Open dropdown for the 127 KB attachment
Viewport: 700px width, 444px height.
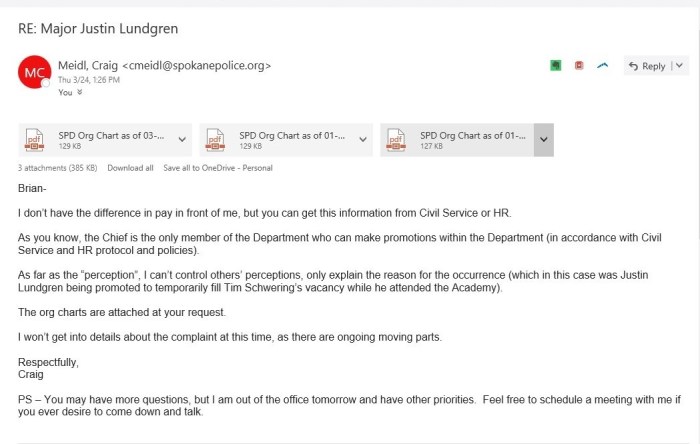tap(543, 140)
